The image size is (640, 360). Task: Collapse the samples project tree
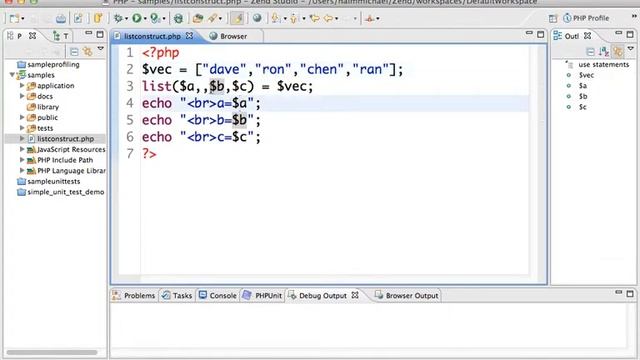pyautogui.click(x=12, y=75)
